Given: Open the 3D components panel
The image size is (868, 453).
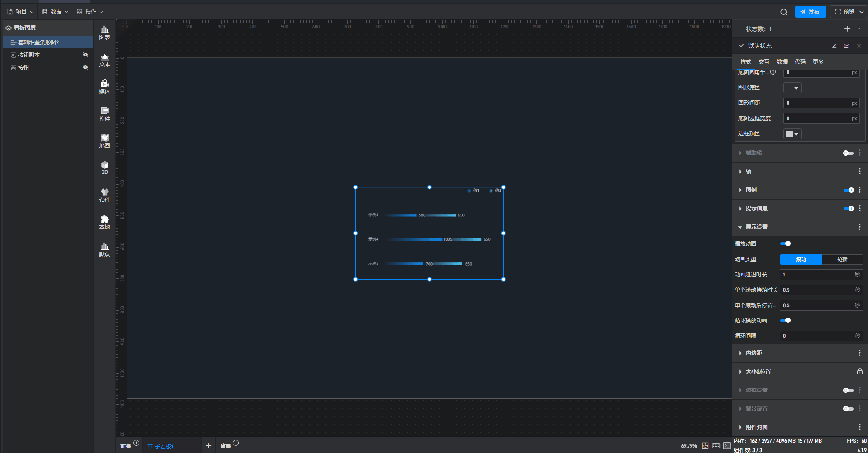Looking at the screenshot, I should tap(104, 168).
